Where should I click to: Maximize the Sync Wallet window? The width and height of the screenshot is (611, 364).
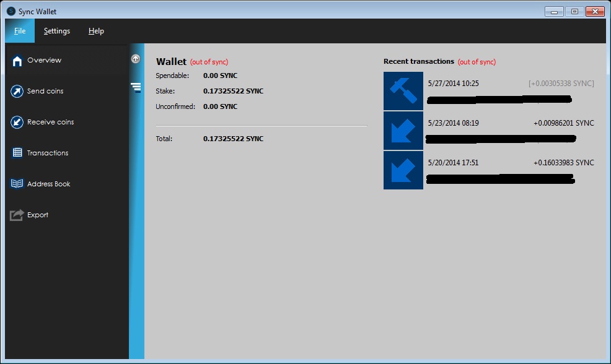[574, 12]
